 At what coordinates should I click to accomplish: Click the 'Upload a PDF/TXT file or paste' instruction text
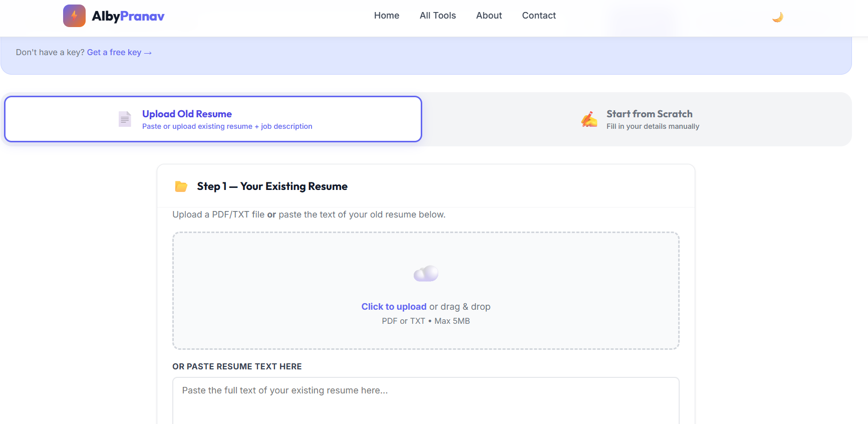309,215
